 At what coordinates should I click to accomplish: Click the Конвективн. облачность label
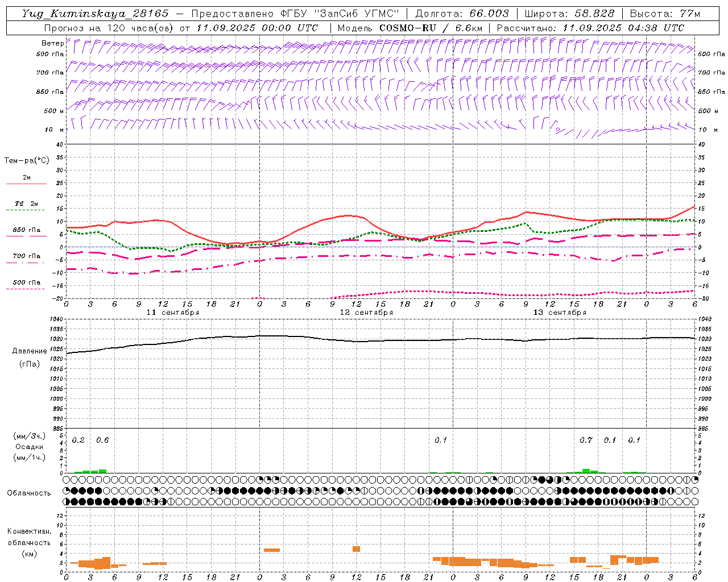pyautogui.click(x=29, y=537)
